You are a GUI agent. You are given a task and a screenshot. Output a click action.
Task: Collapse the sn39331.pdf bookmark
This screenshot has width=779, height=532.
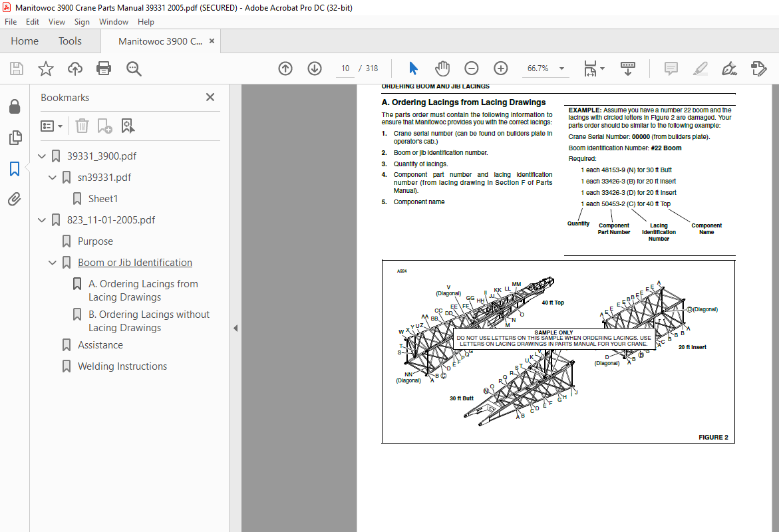tap(52, 178)
